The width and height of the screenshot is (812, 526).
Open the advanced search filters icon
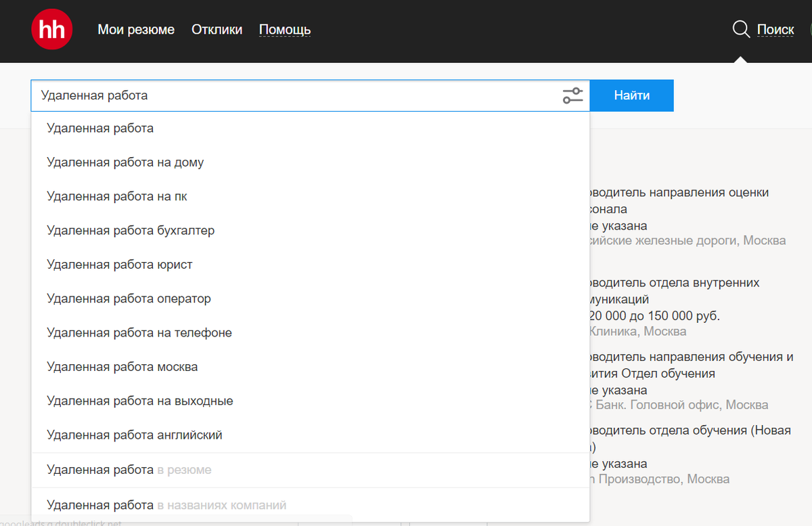572,95
